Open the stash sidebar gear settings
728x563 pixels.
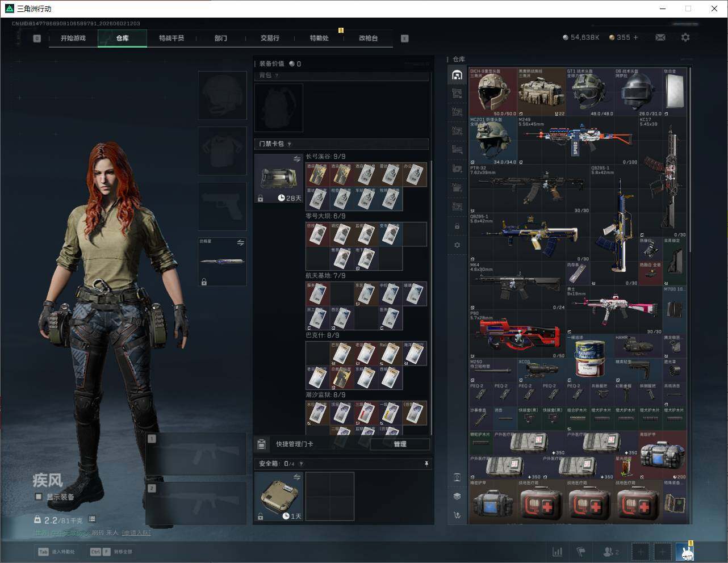click(457, 245)
